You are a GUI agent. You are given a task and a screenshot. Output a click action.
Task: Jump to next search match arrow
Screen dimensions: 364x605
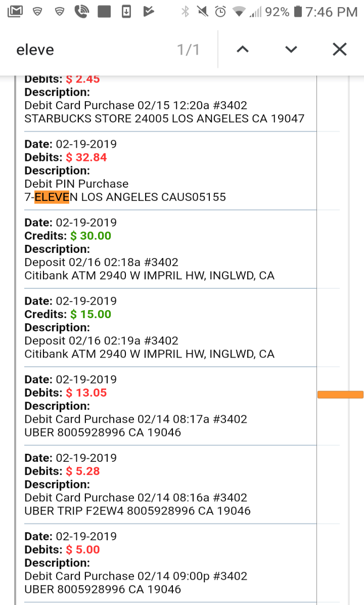click(x=291, y=50)
